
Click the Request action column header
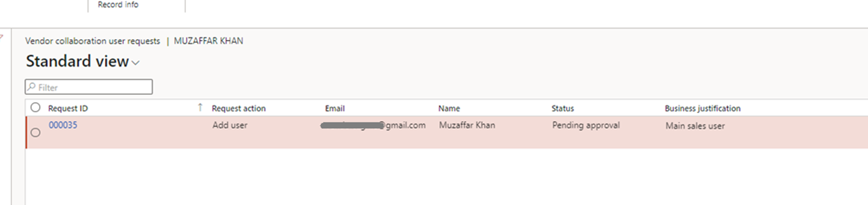pyautogui.click(x=239, y=108)
